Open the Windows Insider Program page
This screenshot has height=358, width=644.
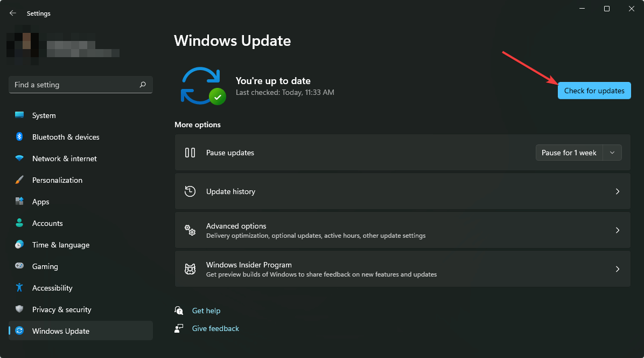tap(618, 268)
